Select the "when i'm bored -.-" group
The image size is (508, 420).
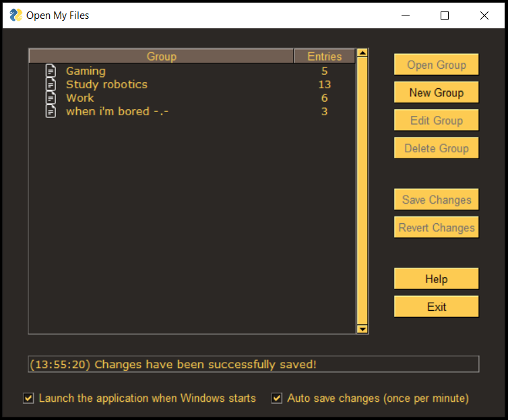[193, 111]
